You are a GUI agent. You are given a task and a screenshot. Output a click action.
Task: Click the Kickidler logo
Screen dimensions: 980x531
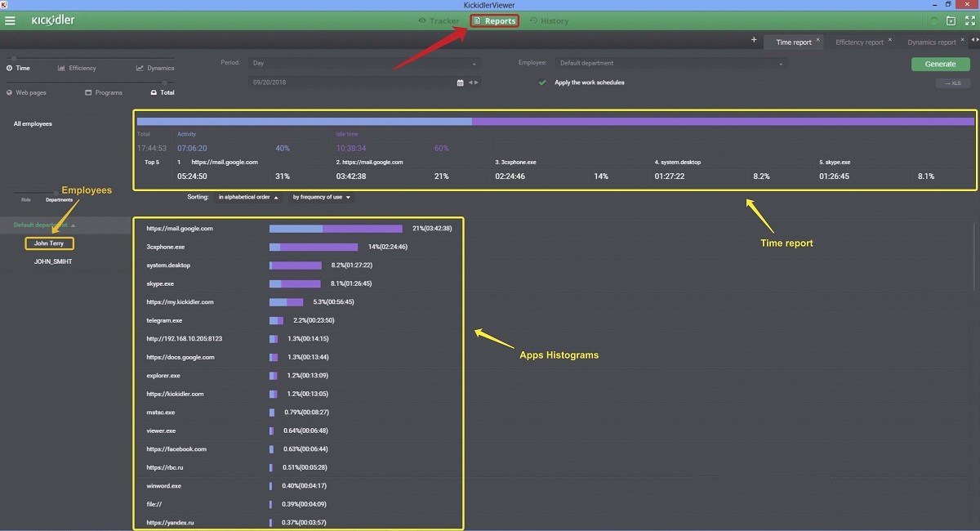[x=53, y=20]
